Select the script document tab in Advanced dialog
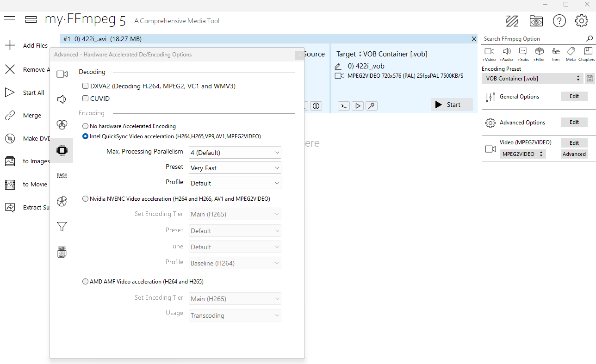The image size is (596, 364). (62, 252)
